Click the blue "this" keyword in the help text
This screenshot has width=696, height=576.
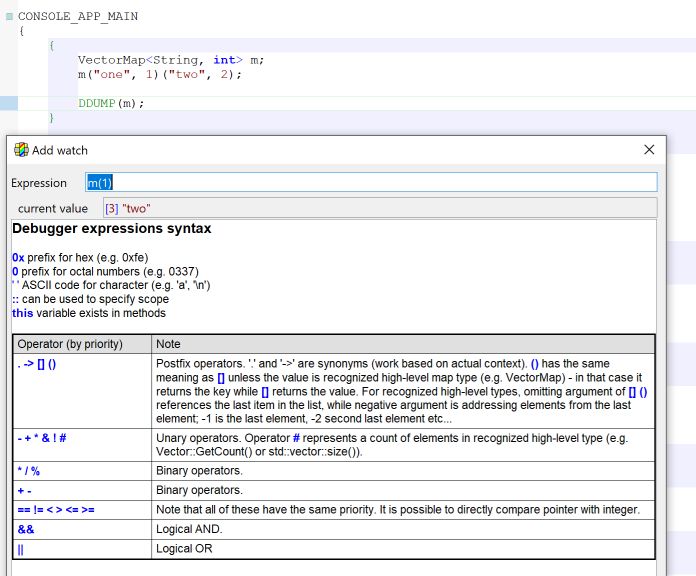[x=22, y=313]
